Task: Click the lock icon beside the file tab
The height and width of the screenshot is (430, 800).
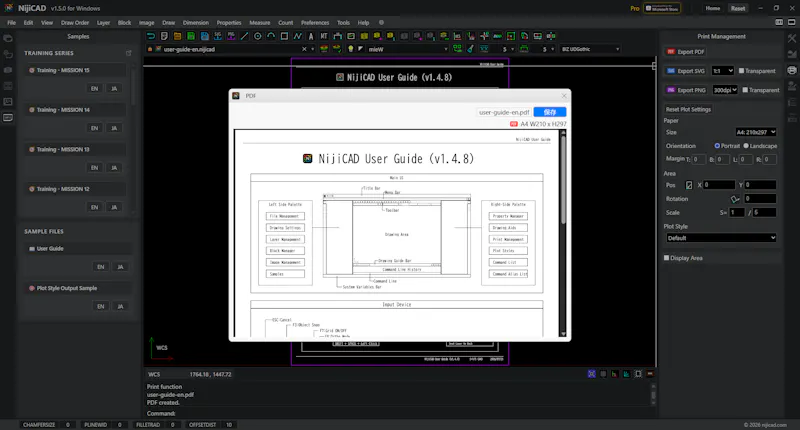Action: pos(150,49)
